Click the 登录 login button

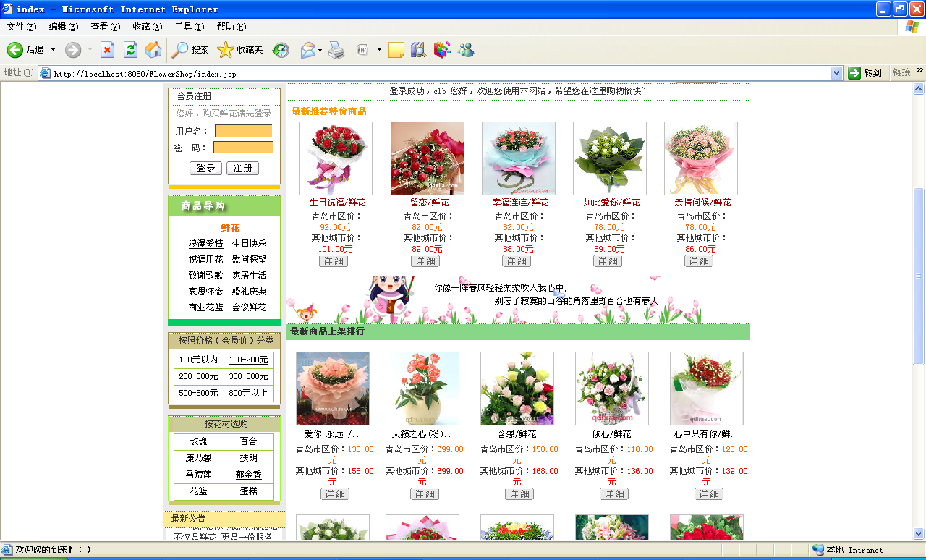205,169
